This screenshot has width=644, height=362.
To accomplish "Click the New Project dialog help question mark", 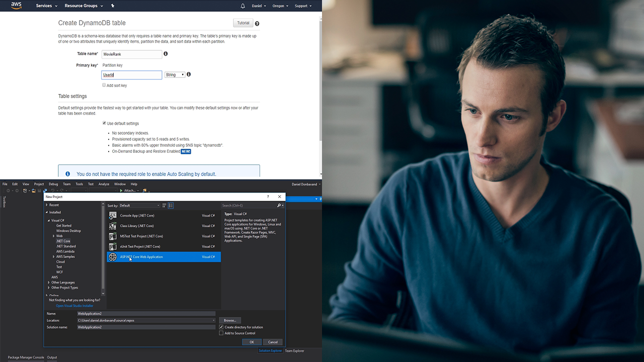I will [x=267, y=197].
